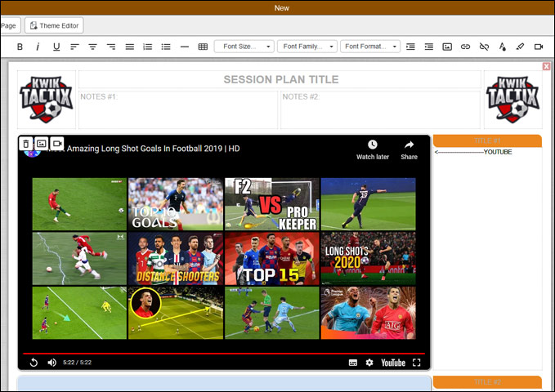Toggle underline formatting
555x392 pixels.
[56, 47]
